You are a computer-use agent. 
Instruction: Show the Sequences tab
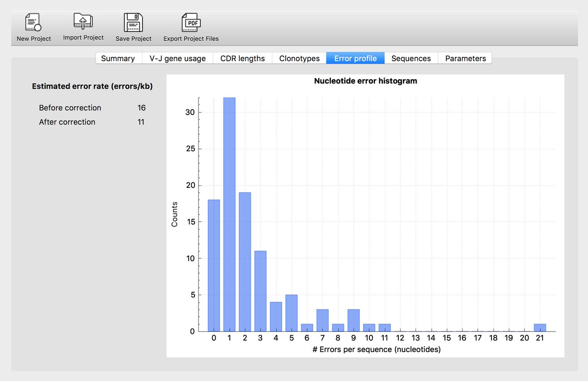coord(411,58)
